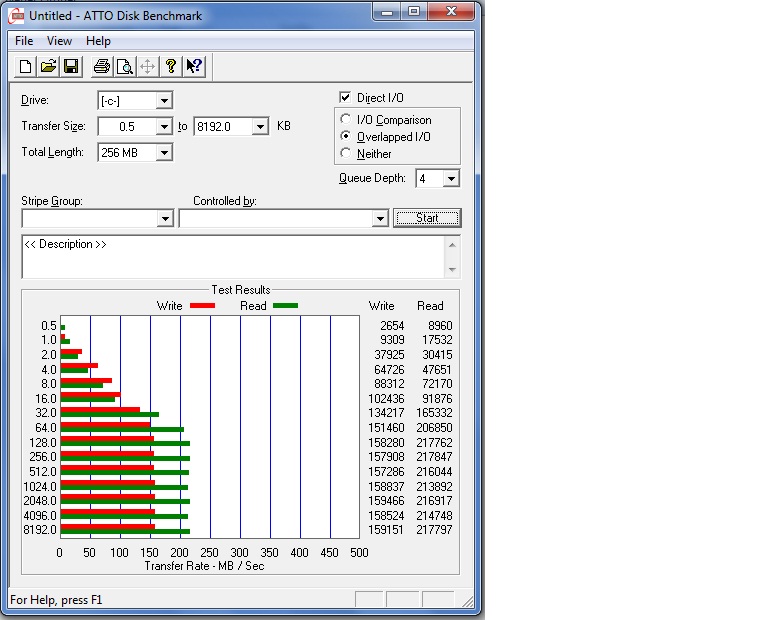Click the New document toolbar icon
The height and width of the screenshot is (620, 768).
(x=25, y=67)
